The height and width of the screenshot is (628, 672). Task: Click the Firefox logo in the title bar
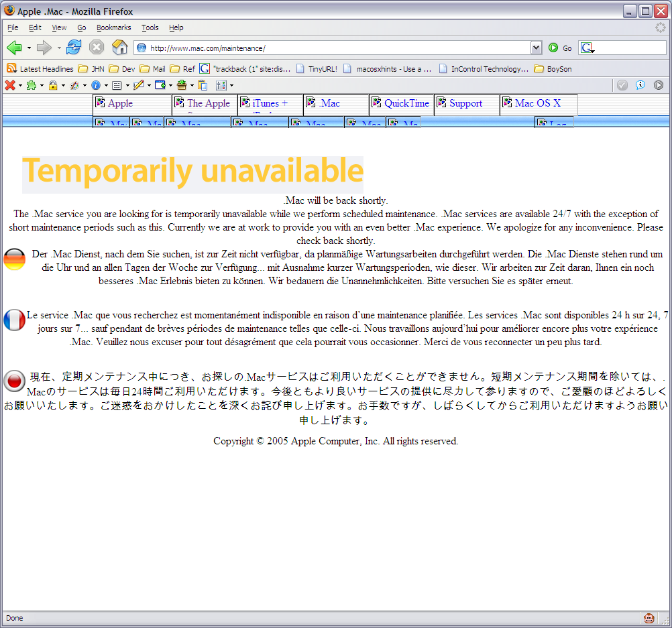(9, 10)
